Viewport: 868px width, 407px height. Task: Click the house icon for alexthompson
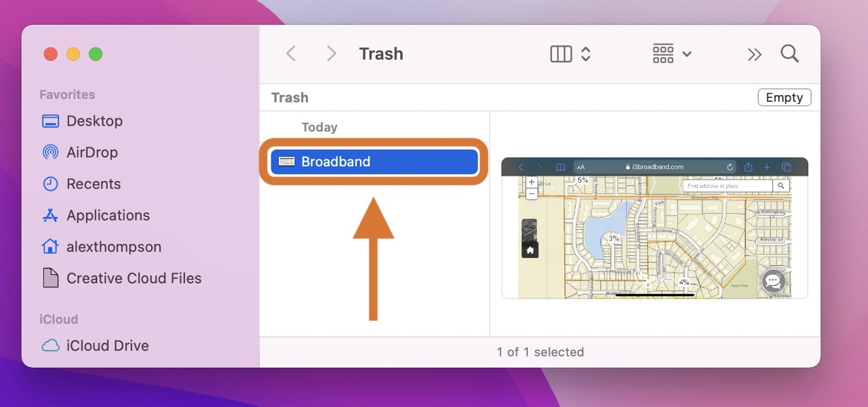tap(50, 246)
